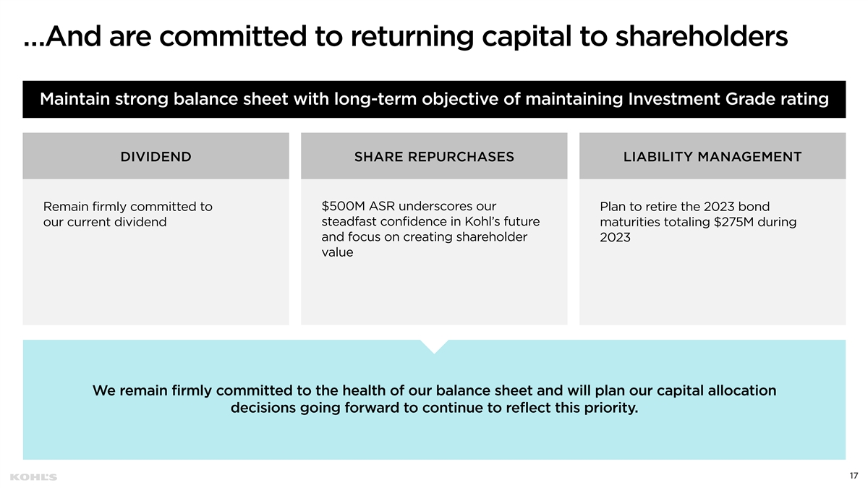Select the SHARE REPURCHASES column header

click(x=434, y=156)
